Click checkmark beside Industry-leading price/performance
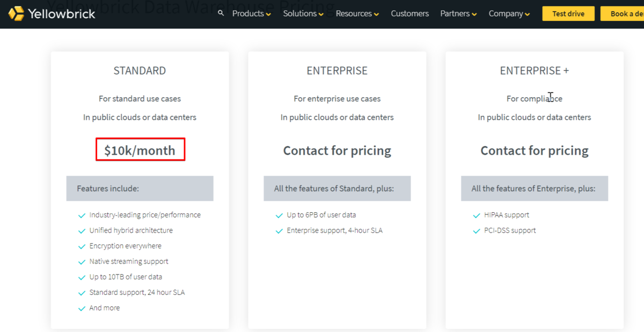644x332 pixels. [x=82, y=215]
